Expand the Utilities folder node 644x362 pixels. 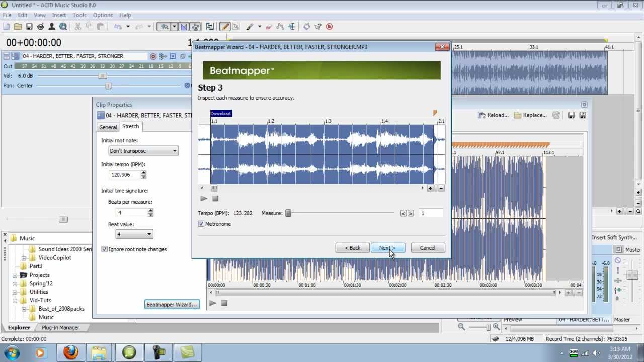tap(15, 292)
